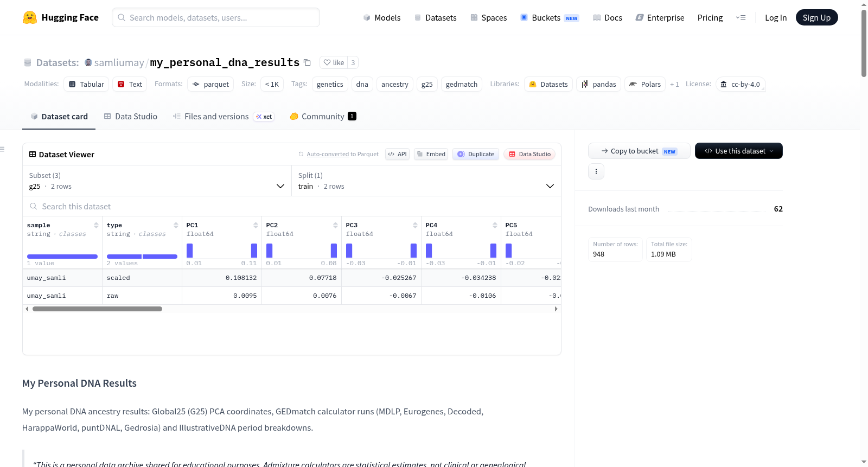Expand the Subset g25 dropdown

pos(157,181)
